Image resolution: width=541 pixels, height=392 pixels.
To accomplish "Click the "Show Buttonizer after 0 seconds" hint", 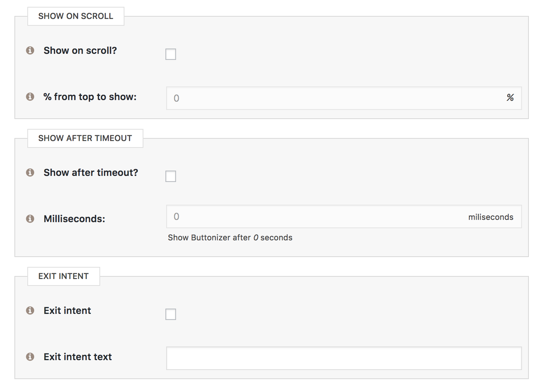I will click(230, 238).
